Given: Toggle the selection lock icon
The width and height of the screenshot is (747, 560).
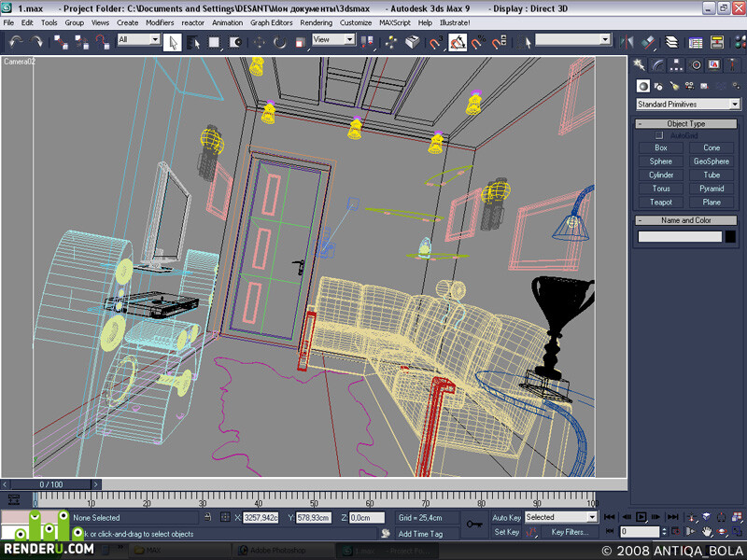Looking at the screenshot, I should tap(207, 517).
